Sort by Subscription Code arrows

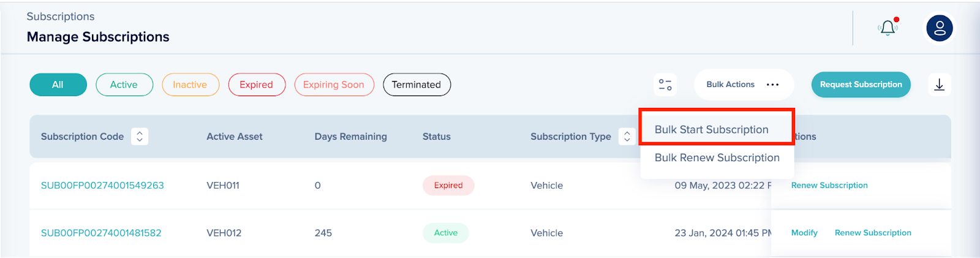pyautogui.click(x=140, y=137)
